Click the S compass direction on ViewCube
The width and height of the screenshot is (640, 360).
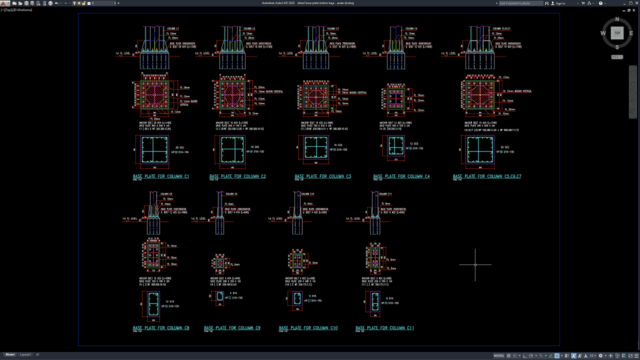point(617,47)
